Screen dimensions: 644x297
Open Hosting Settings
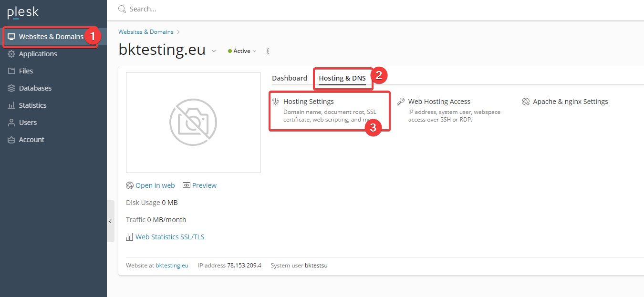pos(309,102)
